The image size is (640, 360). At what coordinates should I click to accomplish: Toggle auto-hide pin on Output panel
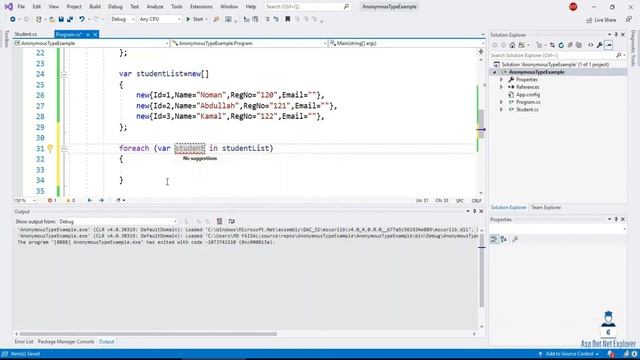click(474, 211)
